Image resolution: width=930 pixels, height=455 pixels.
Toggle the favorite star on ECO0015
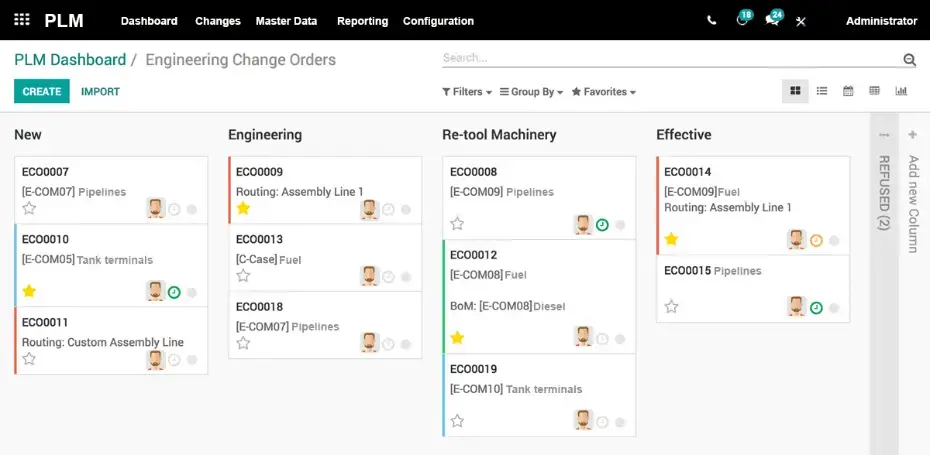click(x=671, y=306)
